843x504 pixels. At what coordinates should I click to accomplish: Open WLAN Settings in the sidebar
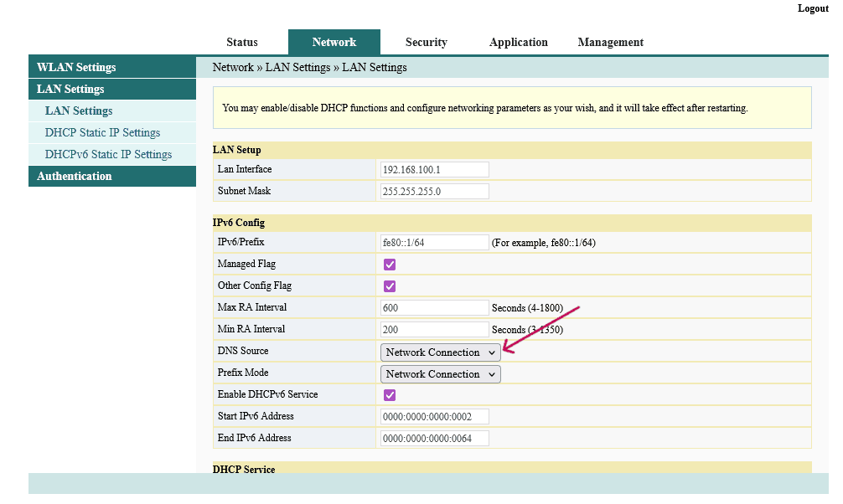(x=75, y=66)
